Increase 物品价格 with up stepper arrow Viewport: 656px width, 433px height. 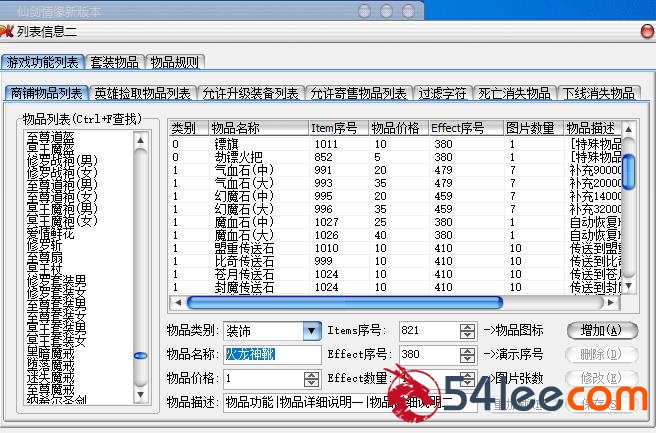pyautogui.click(x=311, y=375)
